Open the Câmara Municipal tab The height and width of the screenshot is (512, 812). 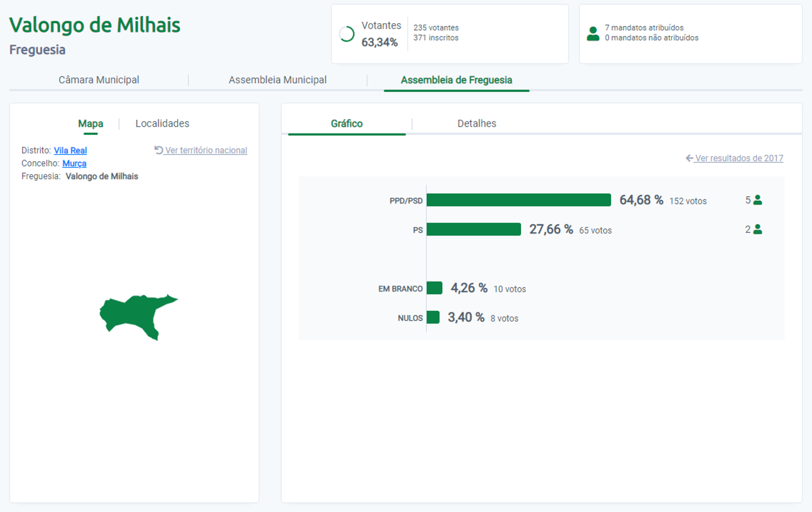(99, 80)
